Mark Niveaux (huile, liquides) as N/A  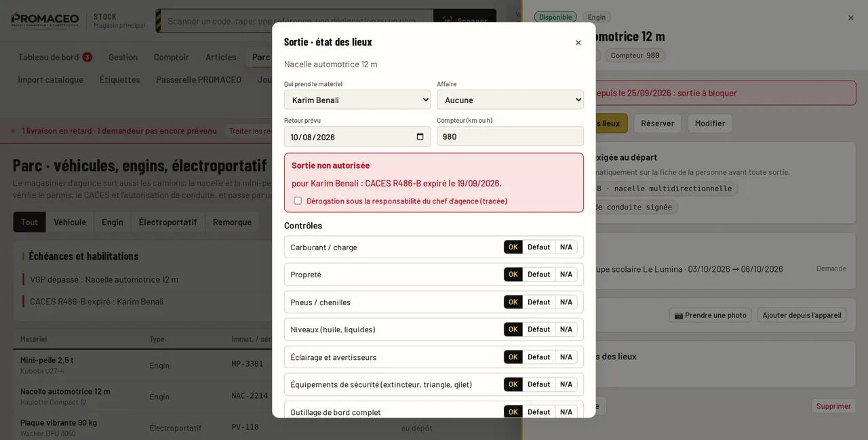pyautogui.click(x=566, y=329)
